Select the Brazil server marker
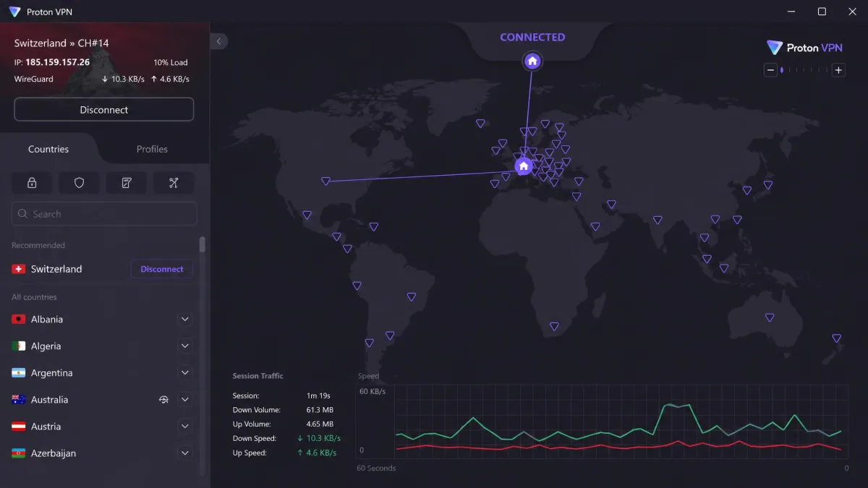The width and height of the screenshot is (868, 488). click(411, 296)
